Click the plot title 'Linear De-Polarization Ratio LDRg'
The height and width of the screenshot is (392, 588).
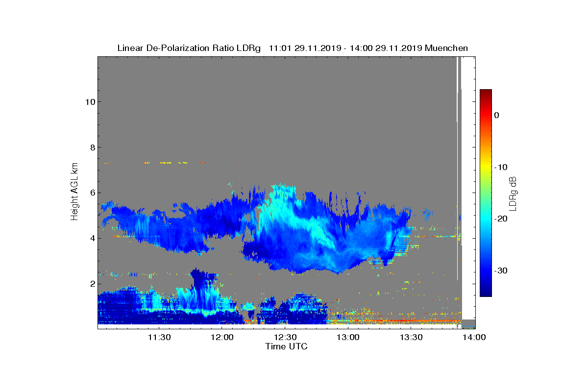189,48
